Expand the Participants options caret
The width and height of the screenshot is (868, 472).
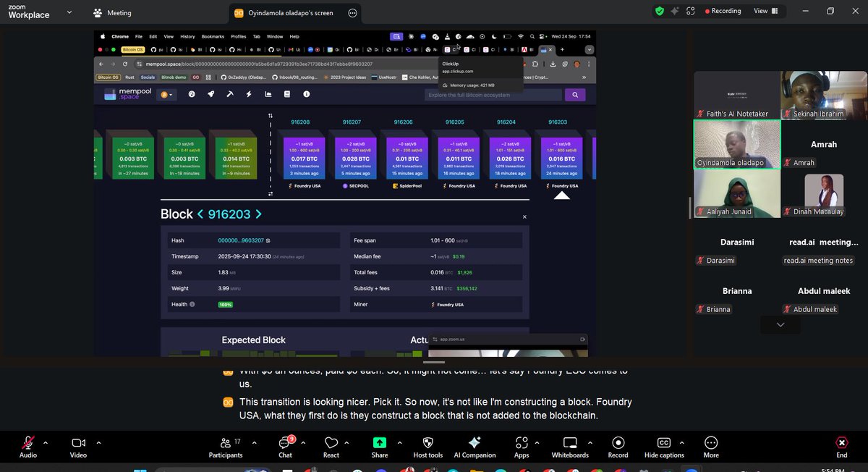254,442
